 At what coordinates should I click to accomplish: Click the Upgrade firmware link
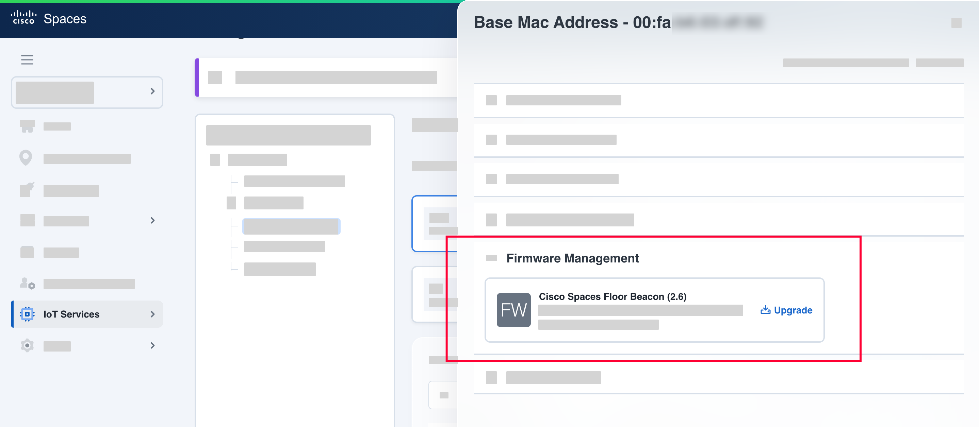point(786,310)
